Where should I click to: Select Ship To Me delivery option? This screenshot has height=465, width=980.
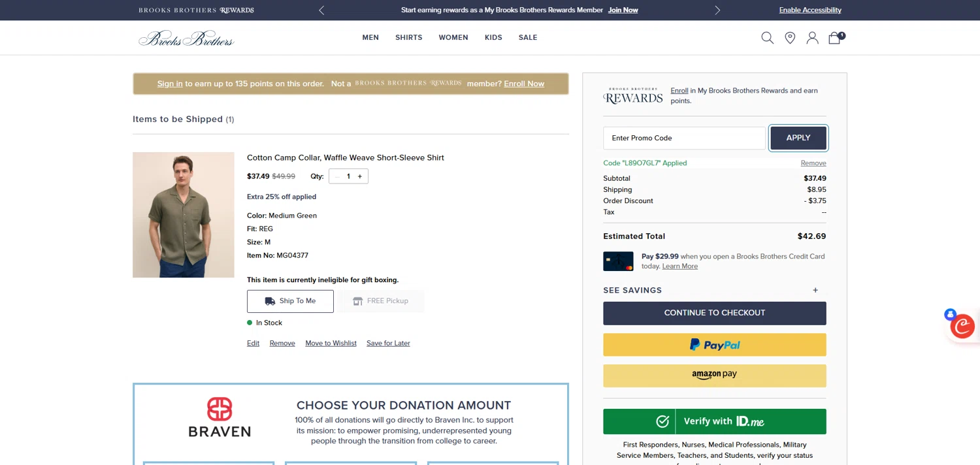(290, 301)
